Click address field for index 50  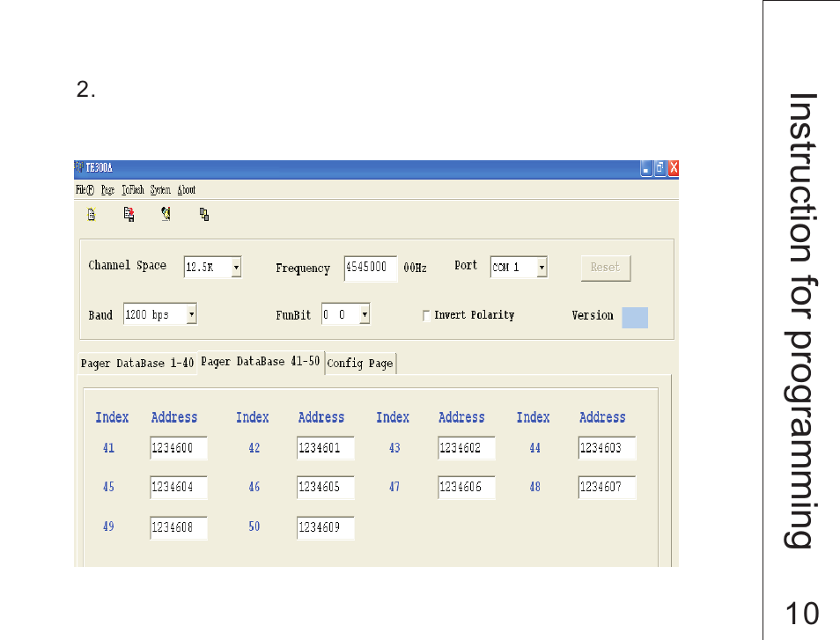click(325, 528)
